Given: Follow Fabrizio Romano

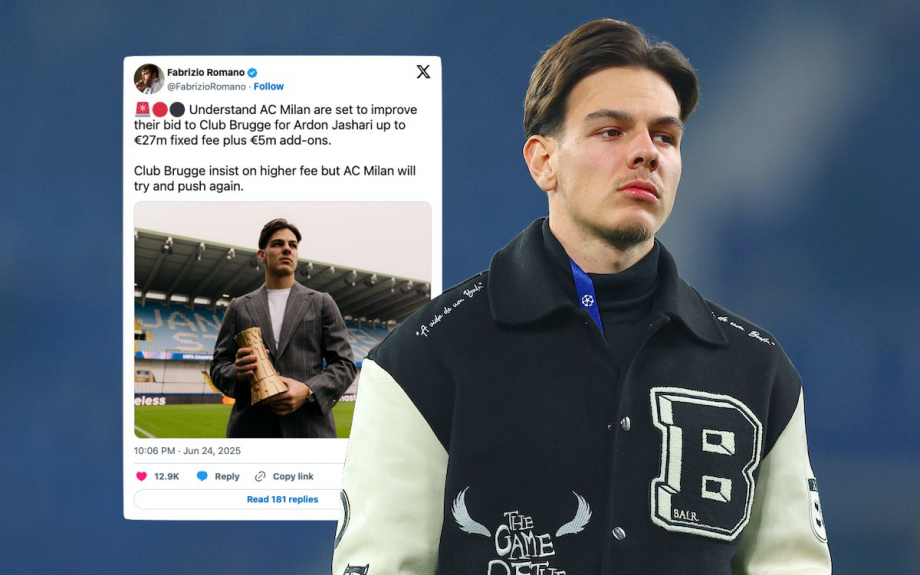Looking at the screenshot, I should pos(269,86).
